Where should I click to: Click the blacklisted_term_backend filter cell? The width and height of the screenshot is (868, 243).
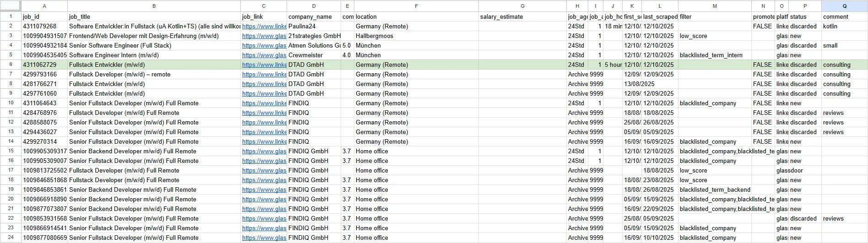(x=715, y=190)
